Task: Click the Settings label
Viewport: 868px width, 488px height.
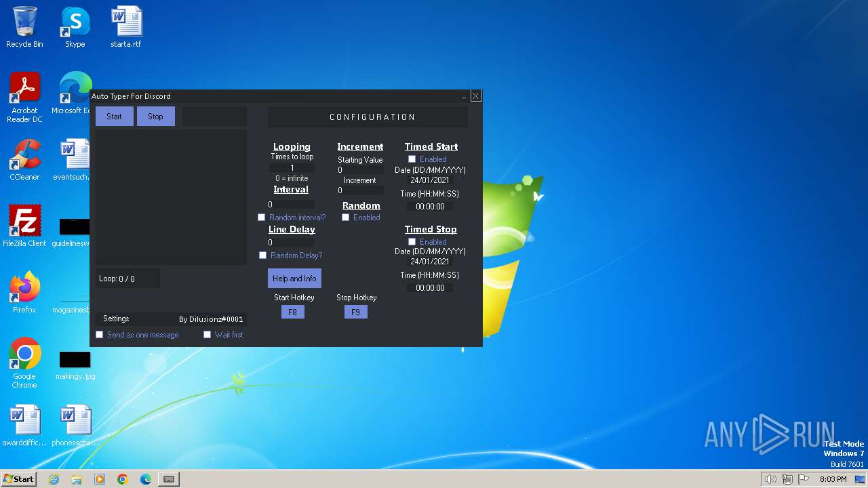Action: 116,319
